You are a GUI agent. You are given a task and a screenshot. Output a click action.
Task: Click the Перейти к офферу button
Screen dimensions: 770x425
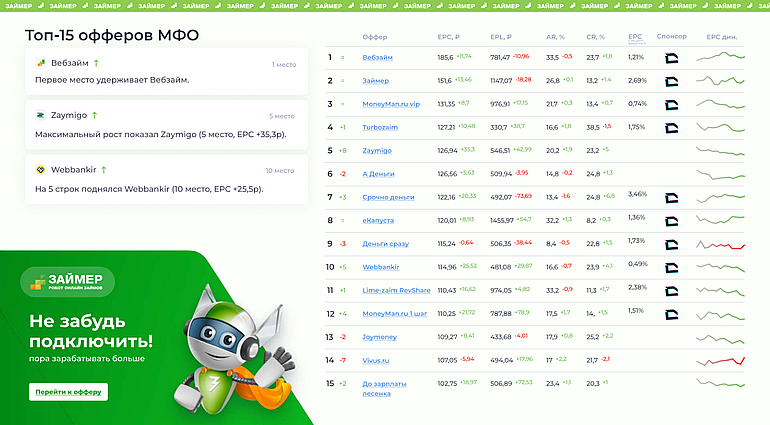pyautogui.click(x=68, y=392)
